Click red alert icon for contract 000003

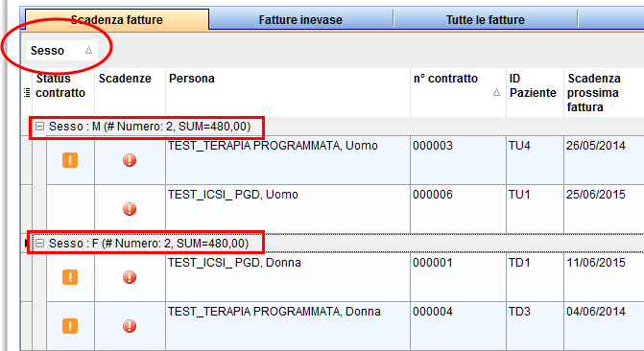pyautogui.click(x=130, y=160)
